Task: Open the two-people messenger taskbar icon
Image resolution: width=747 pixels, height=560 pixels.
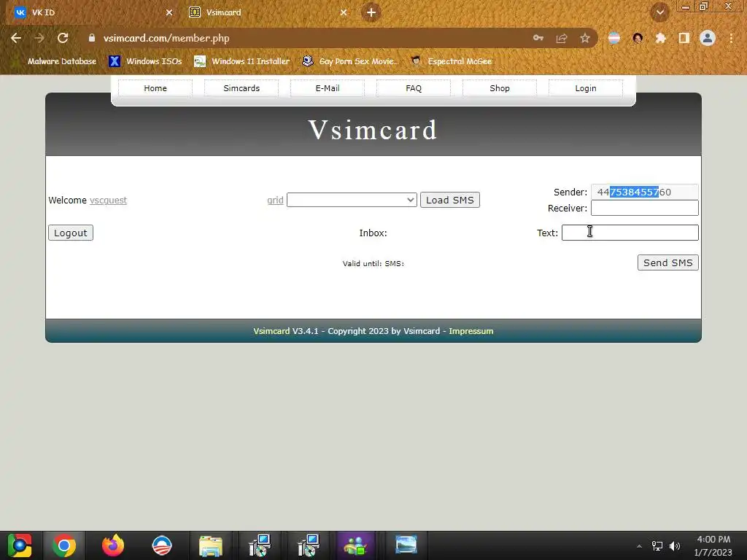Action: point(355,545)
